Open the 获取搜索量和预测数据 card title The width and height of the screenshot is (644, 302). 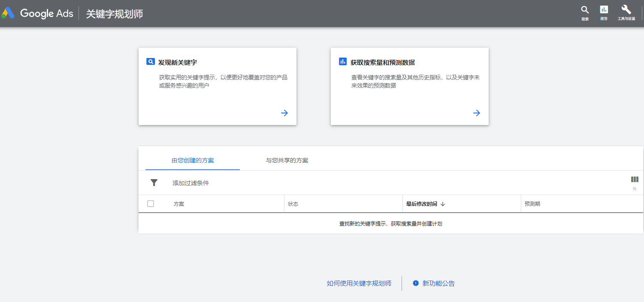(x=383, y=62)
